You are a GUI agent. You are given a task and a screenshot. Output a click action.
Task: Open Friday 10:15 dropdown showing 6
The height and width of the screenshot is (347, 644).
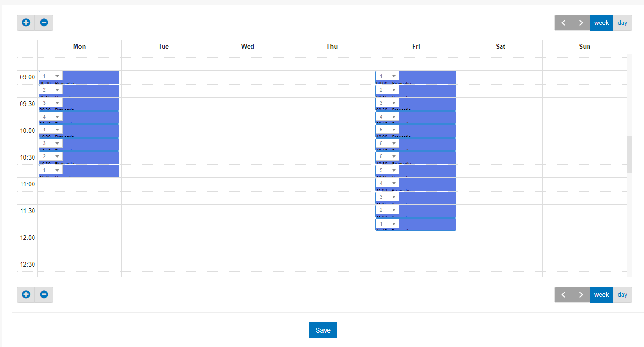click(x=387, y=143)
